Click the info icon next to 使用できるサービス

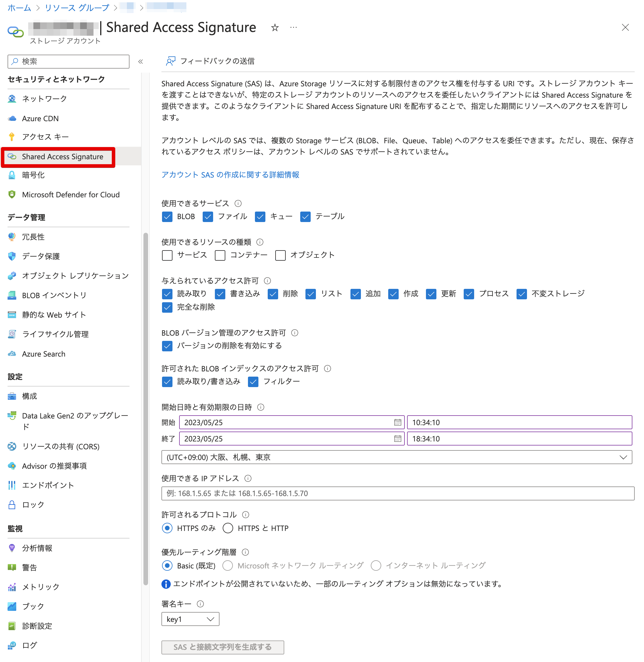[x=238, y=203]
